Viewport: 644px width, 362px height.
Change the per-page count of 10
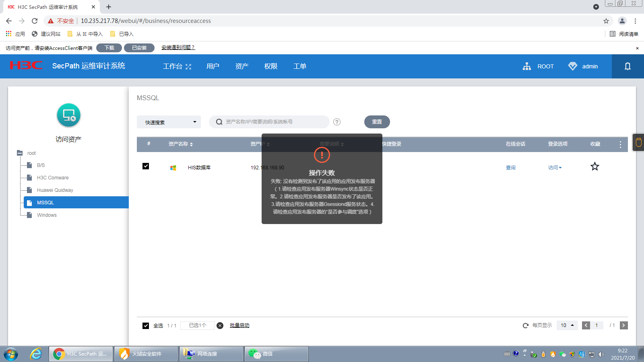click(x=567, y=325)
